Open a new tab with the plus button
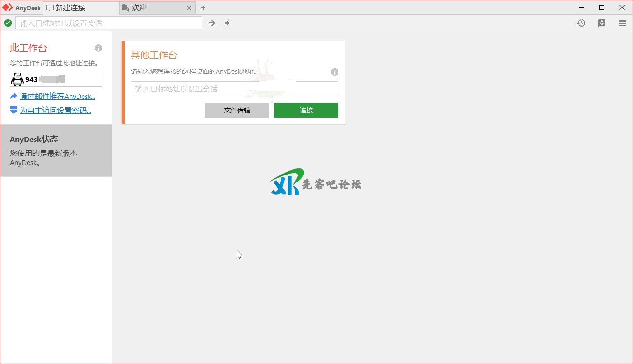The height and width of the screenshot is (364, 633). click(203, 8)
